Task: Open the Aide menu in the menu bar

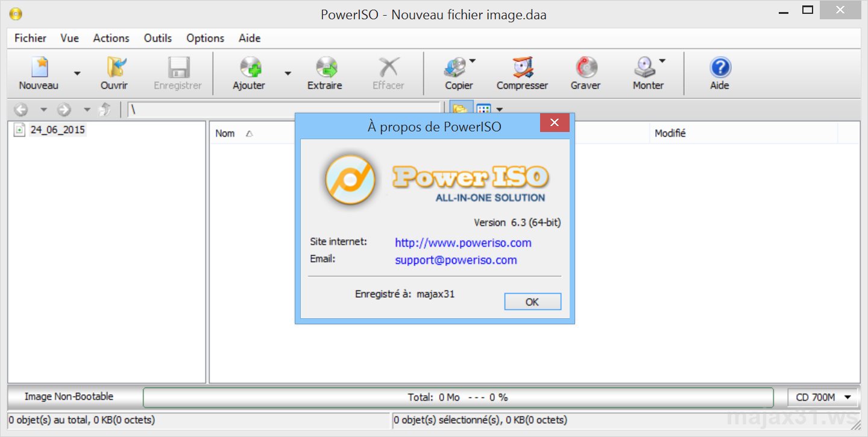Action: pyautogui.click(x=250, y=38)
